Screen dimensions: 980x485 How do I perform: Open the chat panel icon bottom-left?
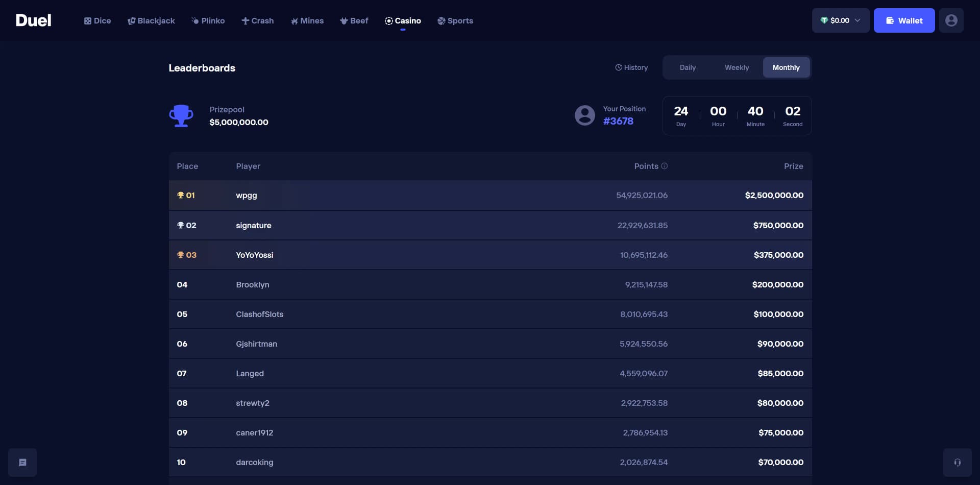(22, 462)
